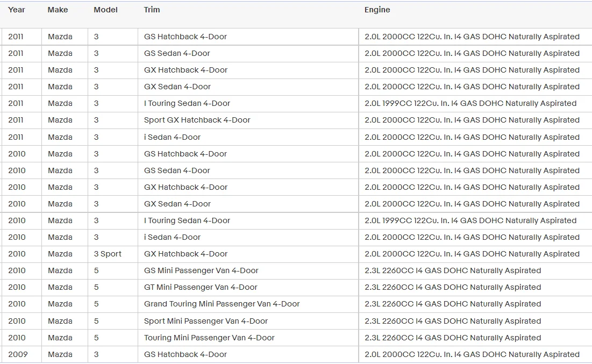Select 2011 GS Hatchback 4-Door trim cell
592x364 pixels.
coord(248,37)
